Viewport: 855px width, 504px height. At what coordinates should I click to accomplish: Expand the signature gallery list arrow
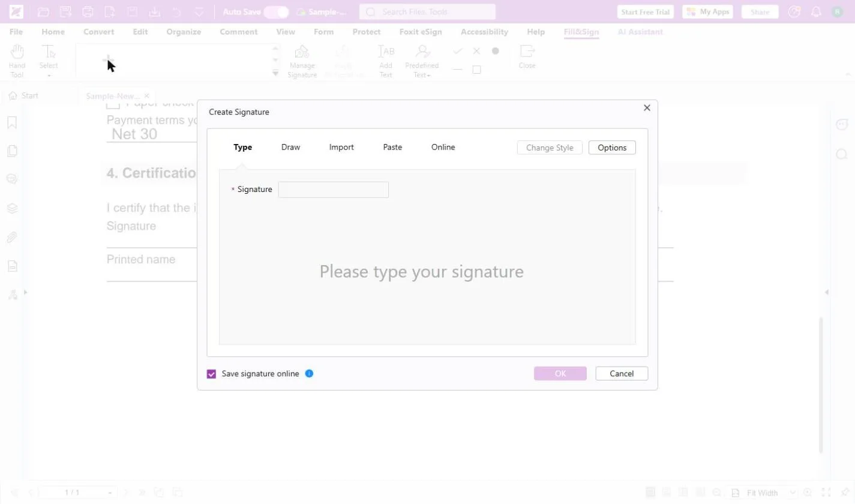point(275,73)
